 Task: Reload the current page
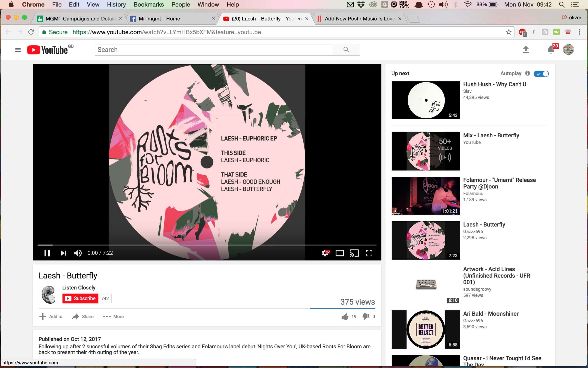[31, 32]
